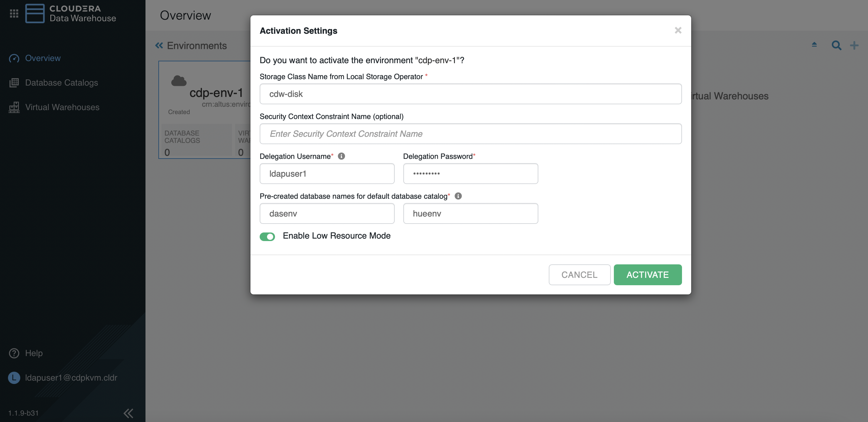This screenshot has height=422, width=868.
Task: Open Virtual Warehouses in sidebar
Action: [62, 107]
